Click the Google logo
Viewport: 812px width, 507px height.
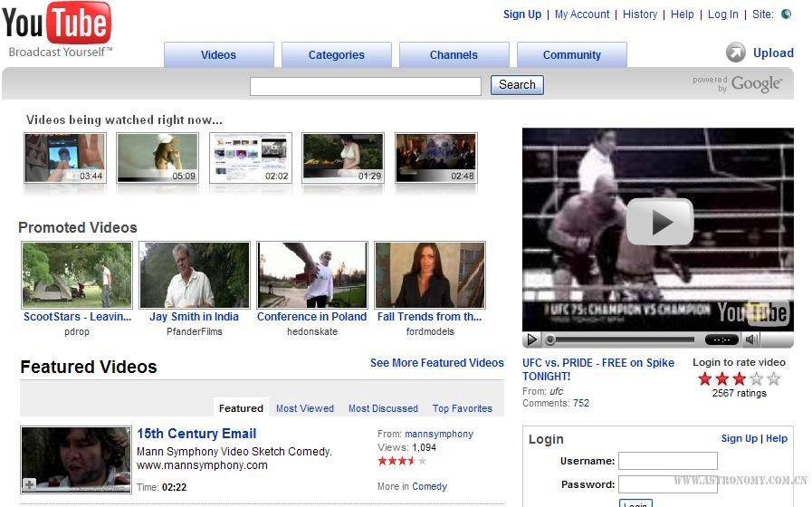(757, 83)
